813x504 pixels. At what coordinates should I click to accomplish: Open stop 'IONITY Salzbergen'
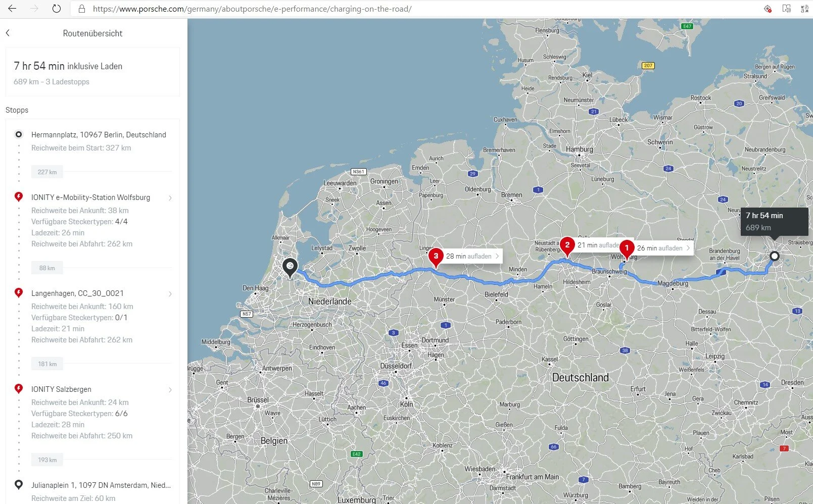61,389
